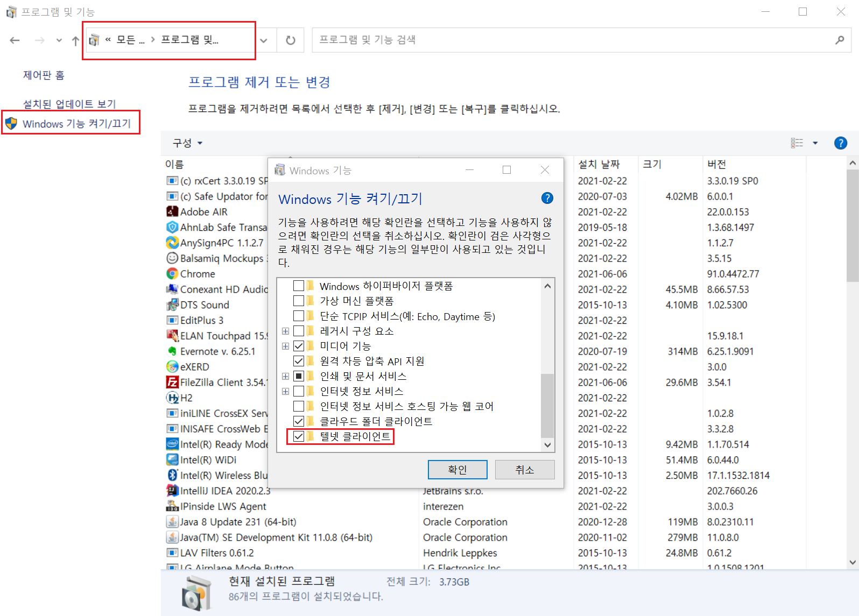Open the 구성 dropdown menu
The width and height of the screenshot is (859, 616).
[187, 143]
